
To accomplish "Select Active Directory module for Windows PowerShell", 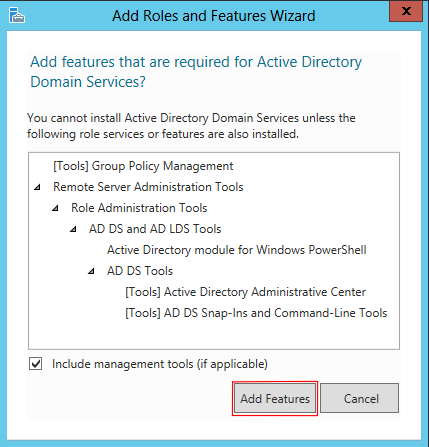I will pos(237,250).
